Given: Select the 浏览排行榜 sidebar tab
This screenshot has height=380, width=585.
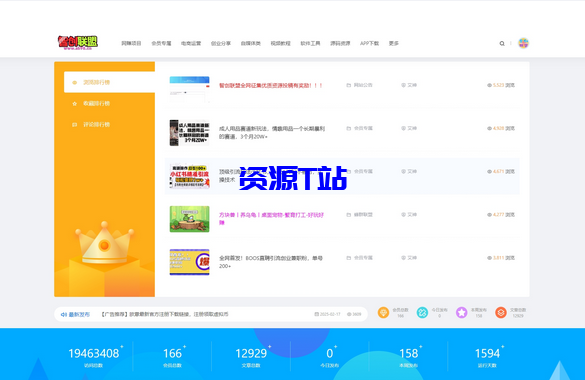Looking at the screenshot, I should point(109,82).
